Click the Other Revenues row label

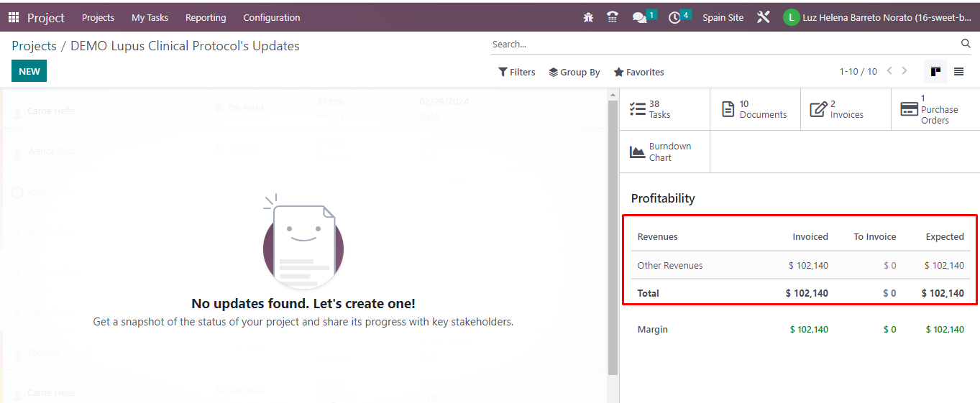click(670, 265)
